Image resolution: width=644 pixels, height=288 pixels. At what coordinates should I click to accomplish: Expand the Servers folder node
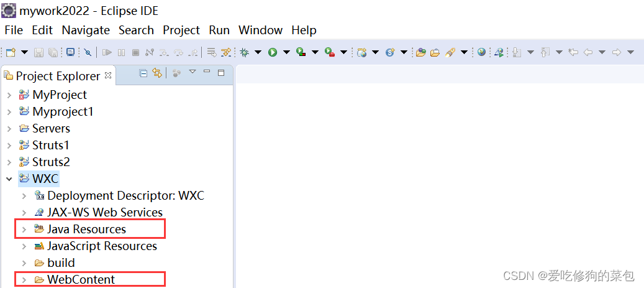[x=9, y=129]
